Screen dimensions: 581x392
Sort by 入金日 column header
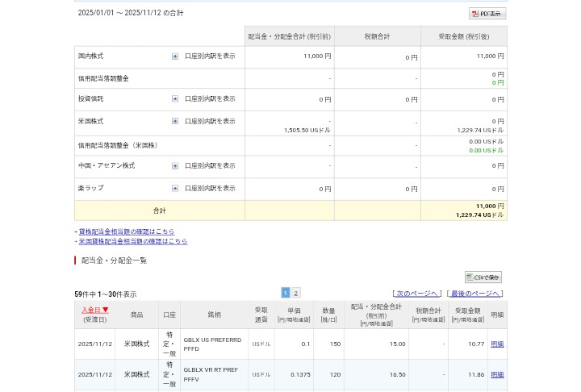(x=94, y=310)
